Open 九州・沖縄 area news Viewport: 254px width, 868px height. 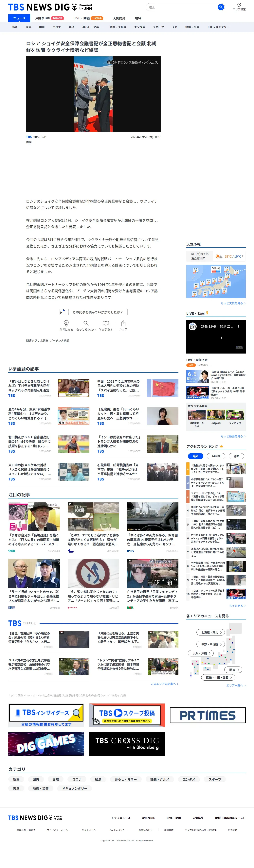point(201,653)
